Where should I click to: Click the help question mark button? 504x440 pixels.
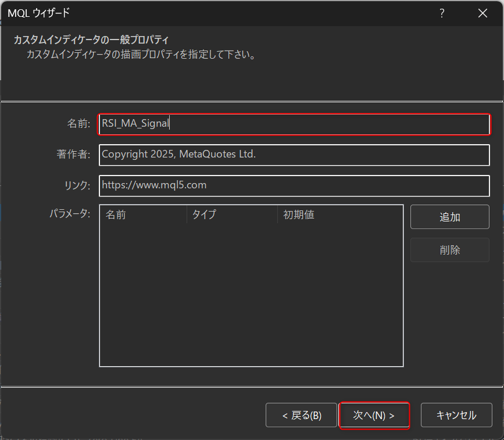(442, 13)
